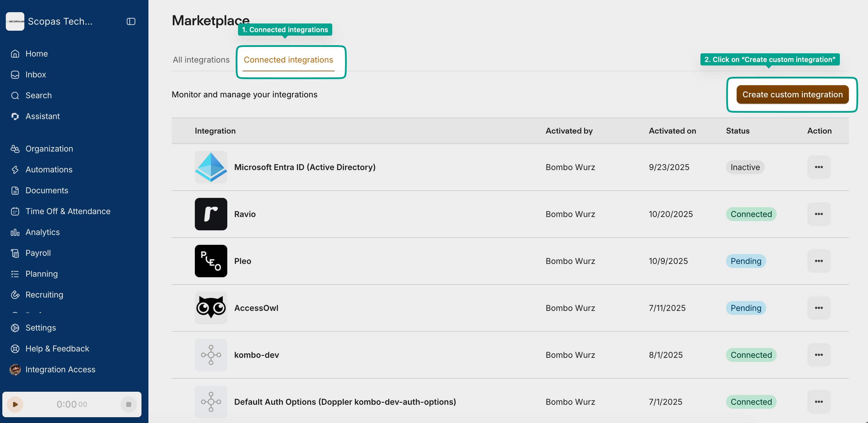
Task: Select Connected integrations tab
Action: (x=288, y=60)
